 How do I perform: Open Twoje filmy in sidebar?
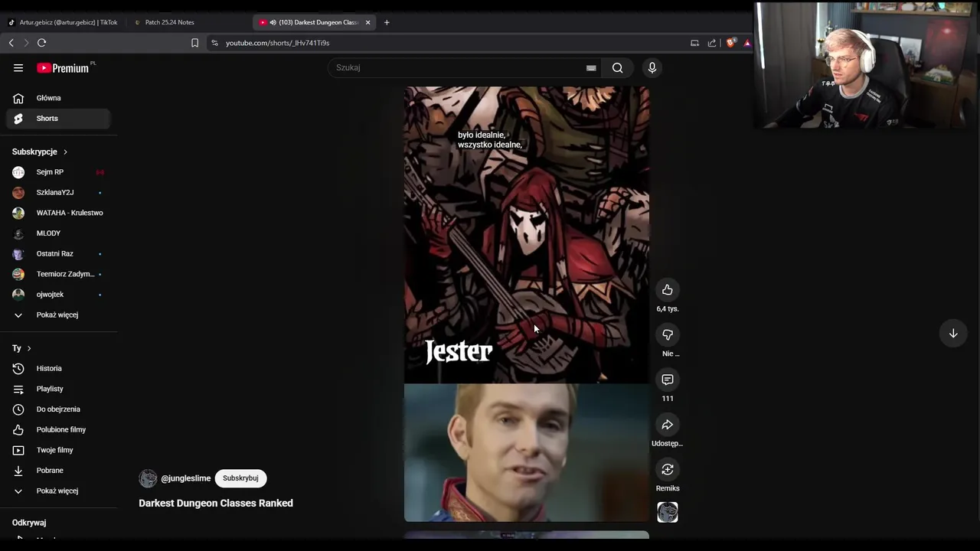pos(58,450)
